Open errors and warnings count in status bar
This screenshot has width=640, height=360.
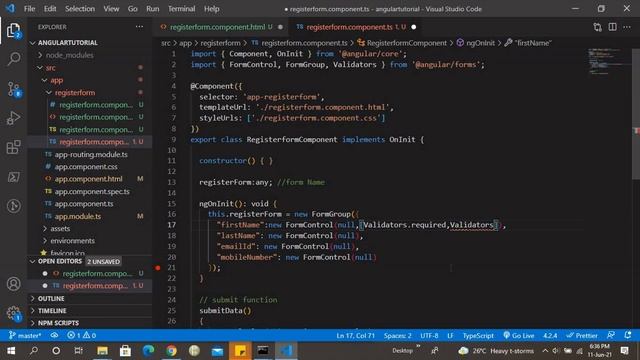[82, 336]
